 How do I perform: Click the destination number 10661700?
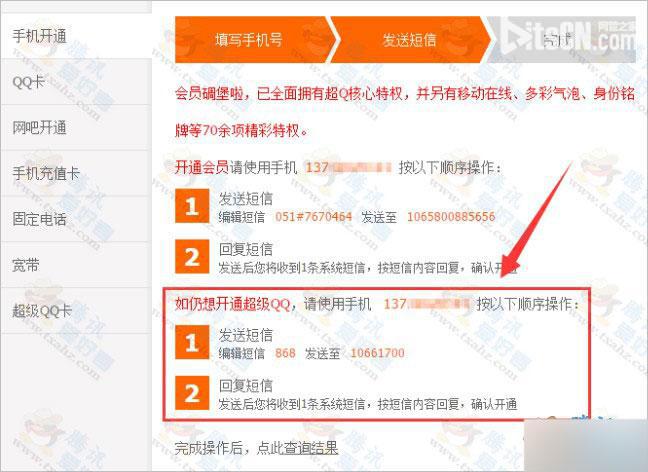377,353
